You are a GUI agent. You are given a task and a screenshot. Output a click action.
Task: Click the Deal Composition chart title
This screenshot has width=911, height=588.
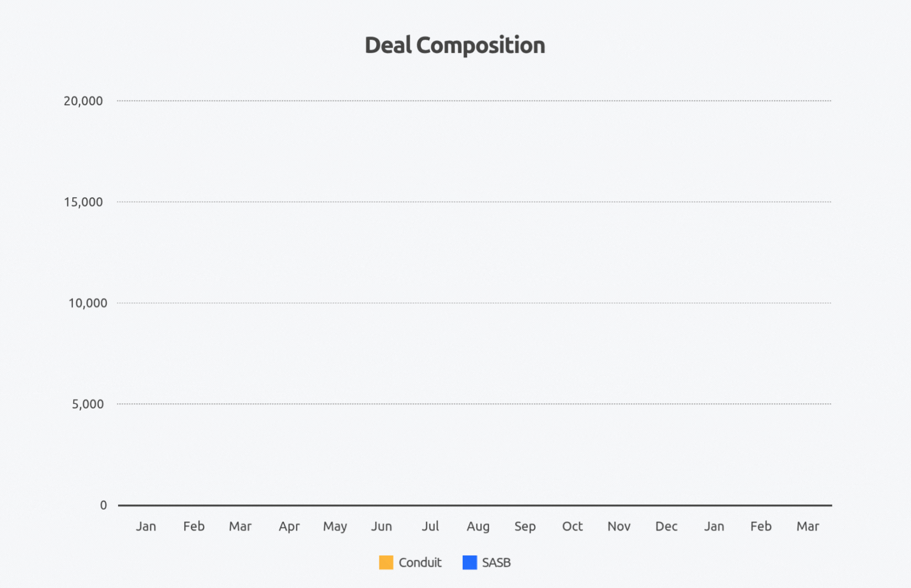[455, 45]
